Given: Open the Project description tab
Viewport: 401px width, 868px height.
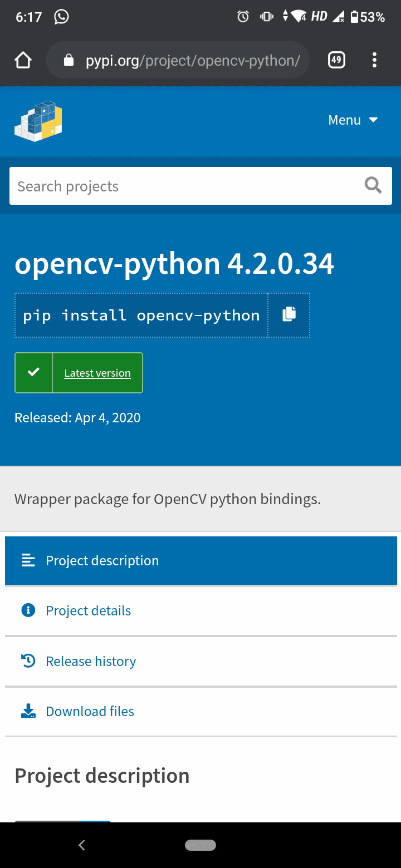Looking at the screenshot, I should pyautogui.click(x=201, y=560).
